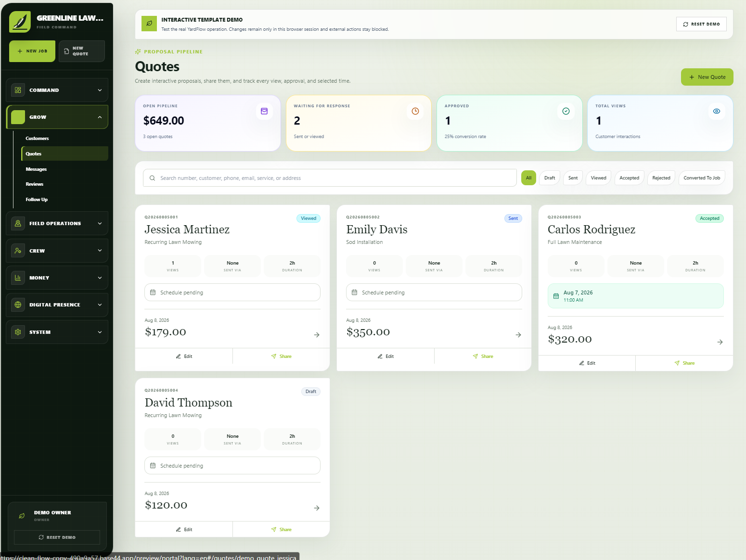This screenshot has height=560, width=746.
Task: Open Follow Up in the Grow menu
Action: click(x=37, y=200)
